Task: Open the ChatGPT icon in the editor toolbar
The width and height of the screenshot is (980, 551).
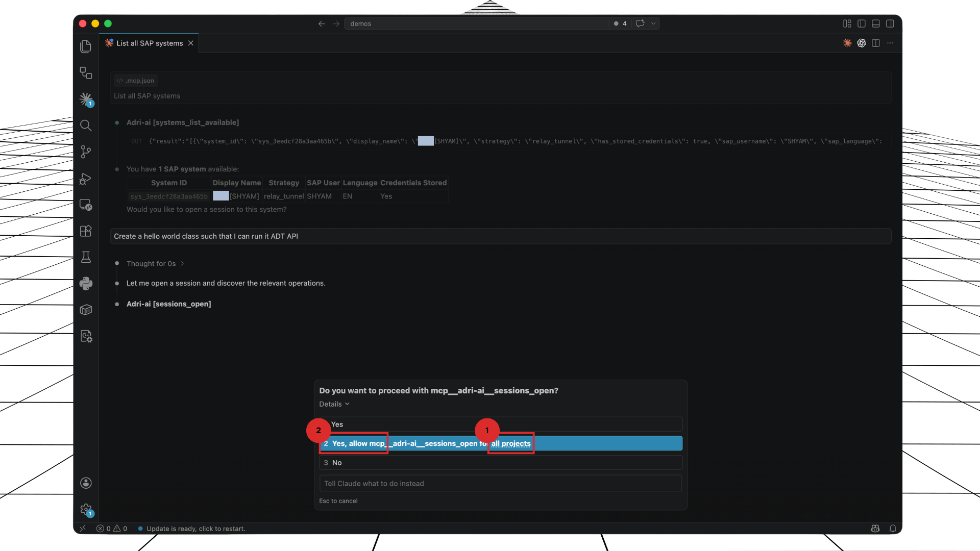Action: tap(862, 43)
